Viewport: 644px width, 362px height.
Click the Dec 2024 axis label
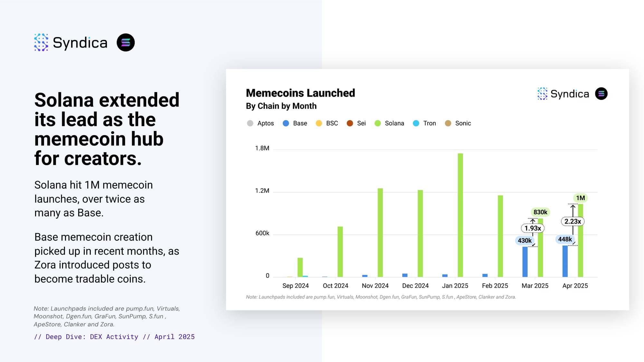click(415, 286)
